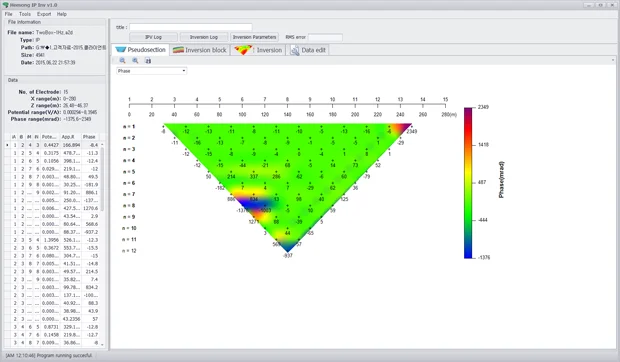Image resolution: width=620 pixels, height=362 pixels.
Task: Click the Inversion block striped icon
Action: [178, 50]
